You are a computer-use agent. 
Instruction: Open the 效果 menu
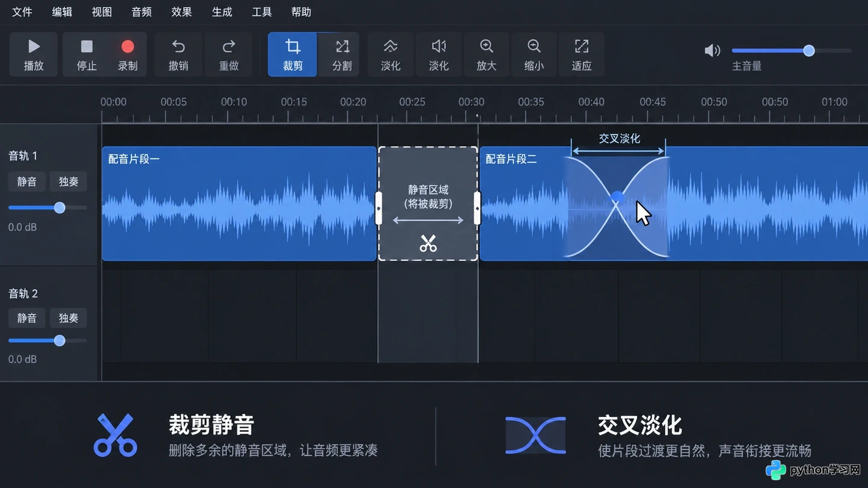coord(182,12)
